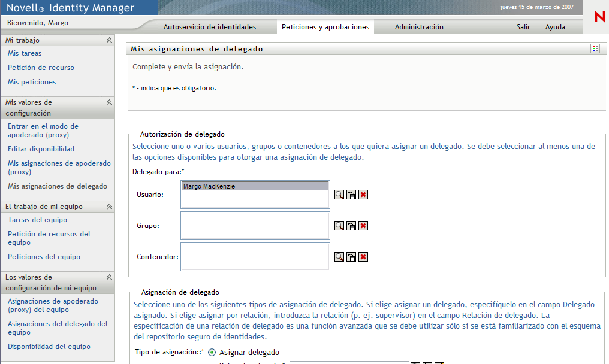Clear the Contenedor field with the red X
Image resolution: width=609 pixels, height=364 pixels.
click(x=362, y=256)
